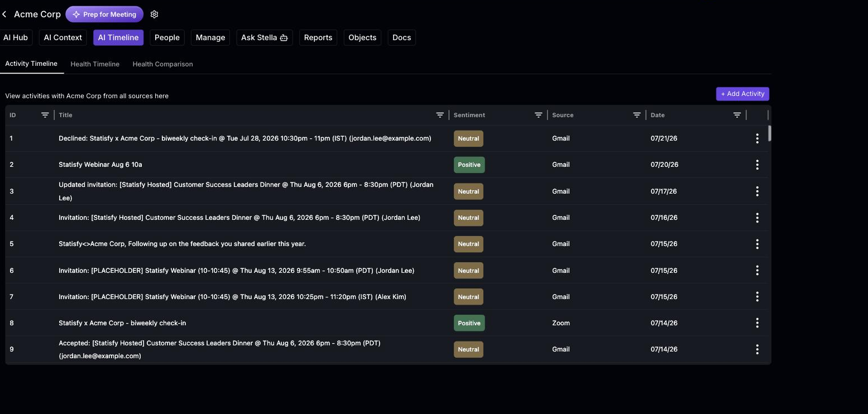Go back using the left chevron arrow
The width and height of the screenshot is (868, 414).
pos(4,14)
